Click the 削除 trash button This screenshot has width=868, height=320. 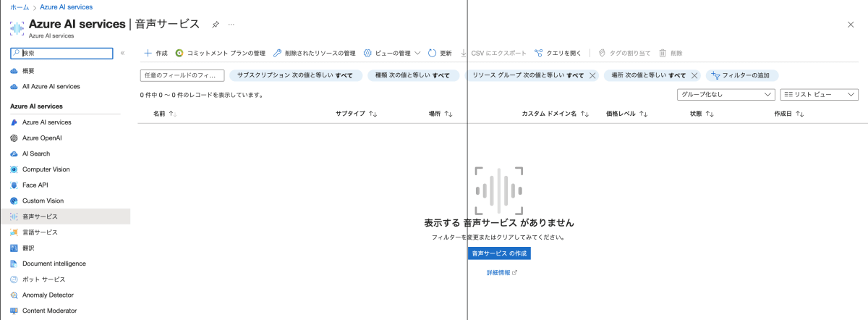(671, 53)
